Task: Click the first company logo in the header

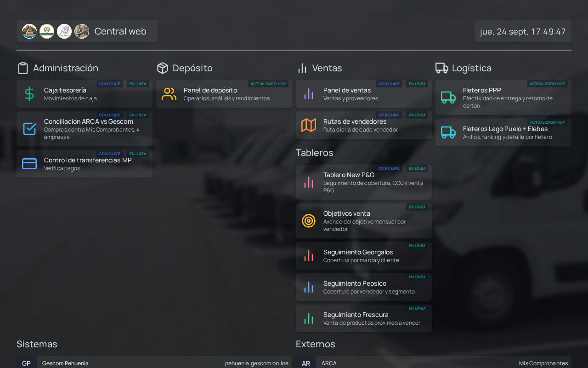Action: click(29, 31)
